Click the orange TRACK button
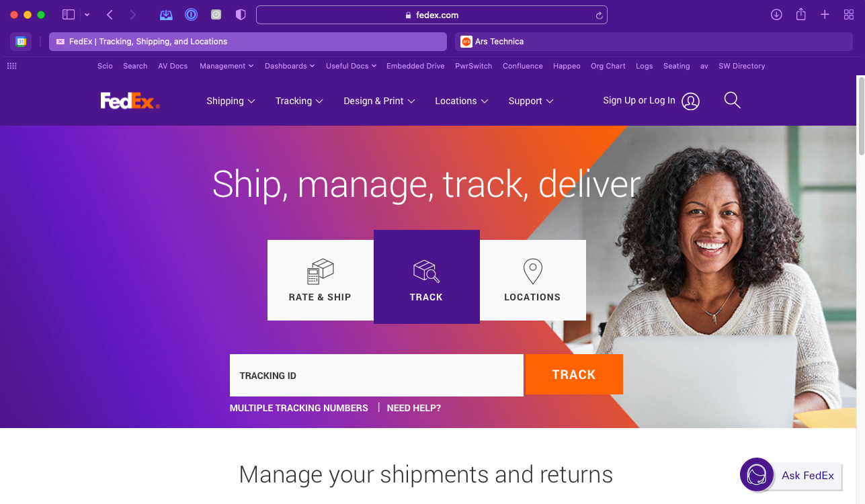865x504 pixels. pyautogui.click(x=574, y=374)
